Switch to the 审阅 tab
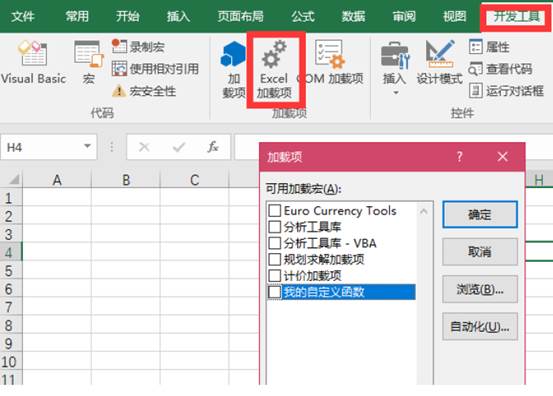The image size is (553, 396). 404,16
